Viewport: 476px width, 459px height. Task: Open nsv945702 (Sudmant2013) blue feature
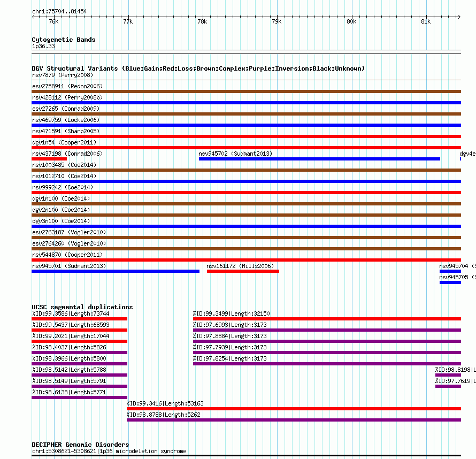(x=319, y=159)
